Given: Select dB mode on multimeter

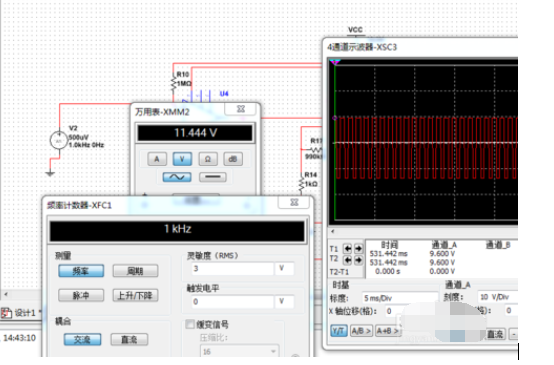Looking at the screenshot, I should coord(233,159).
